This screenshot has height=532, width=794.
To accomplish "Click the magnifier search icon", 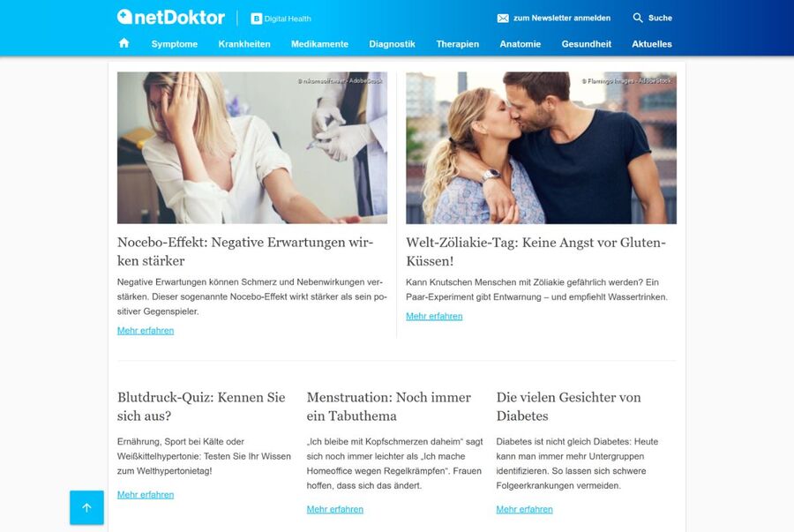I will [638, 18].
